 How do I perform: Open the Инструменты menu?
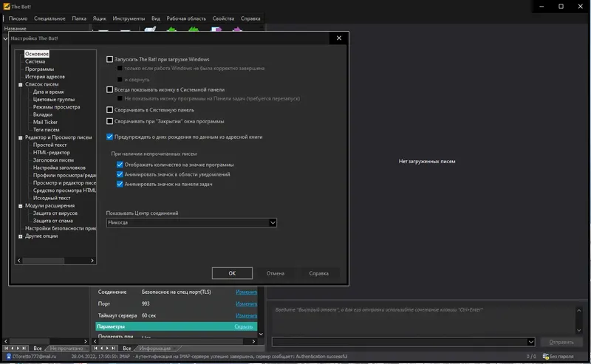pos(129,18)
